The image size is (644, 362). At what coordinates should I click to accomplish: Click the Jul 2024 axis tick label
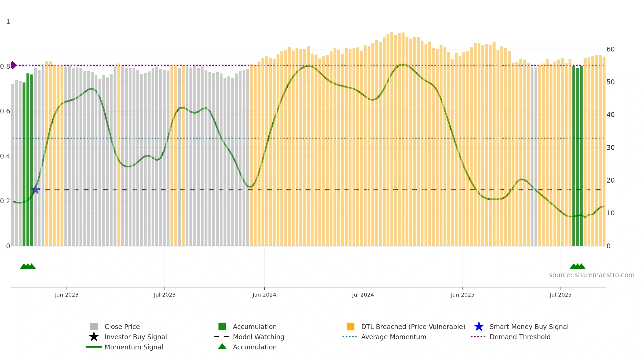(363, 295)
